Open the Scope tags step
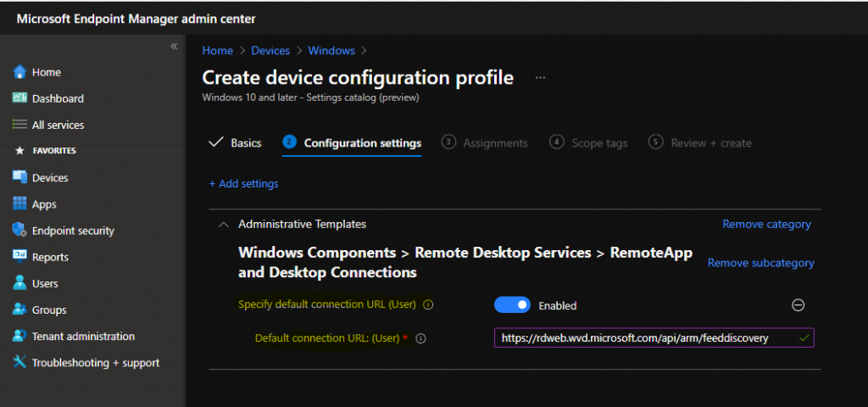 588,142
